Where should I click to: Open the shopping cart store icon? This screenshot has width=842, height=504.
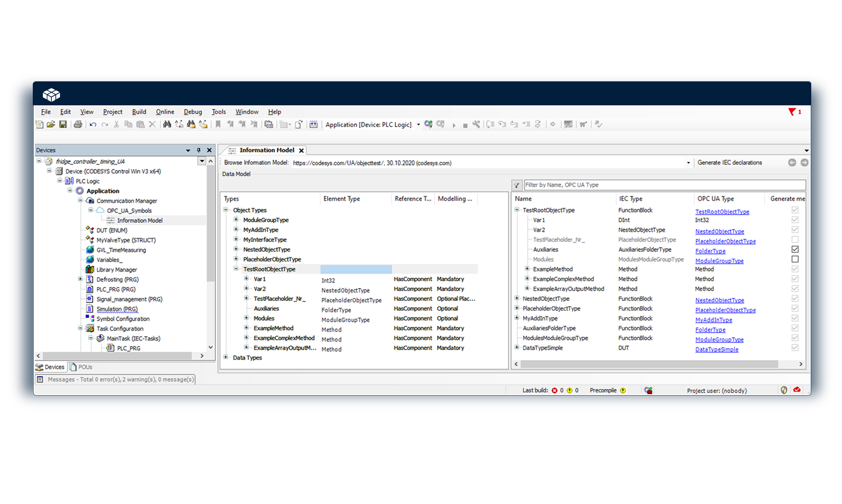pyautogui.click(x=583, y=124)
